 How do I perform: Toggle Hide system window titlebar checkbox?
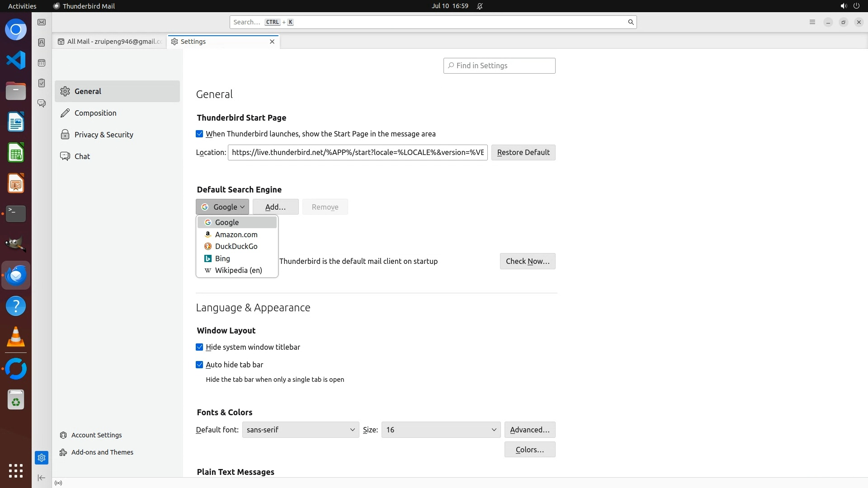point(199,347)
